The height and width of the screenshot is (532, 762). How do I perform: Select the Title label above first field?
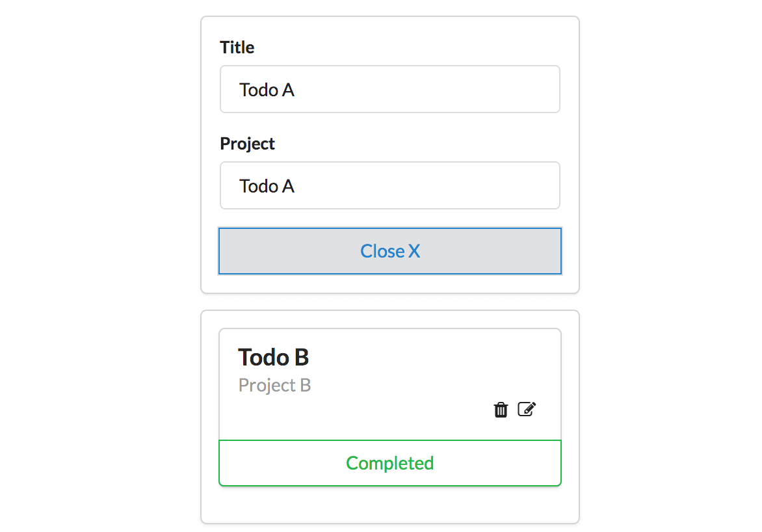coord(237,47)
